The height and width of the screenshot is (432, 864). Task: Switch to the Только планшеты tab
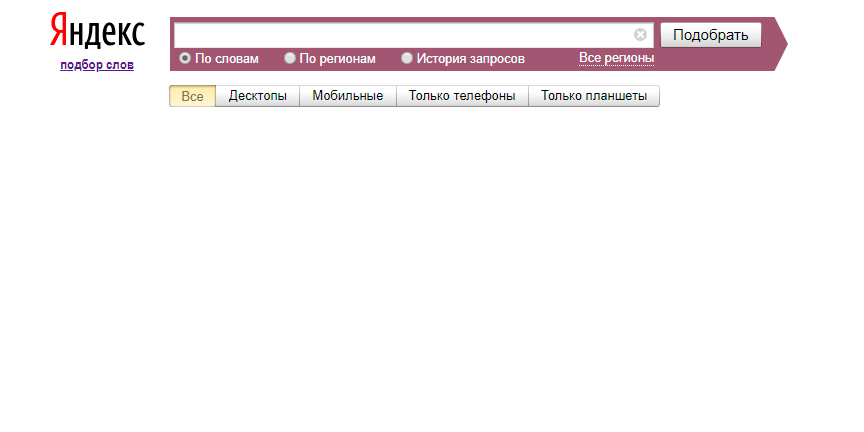coord(593,96)
